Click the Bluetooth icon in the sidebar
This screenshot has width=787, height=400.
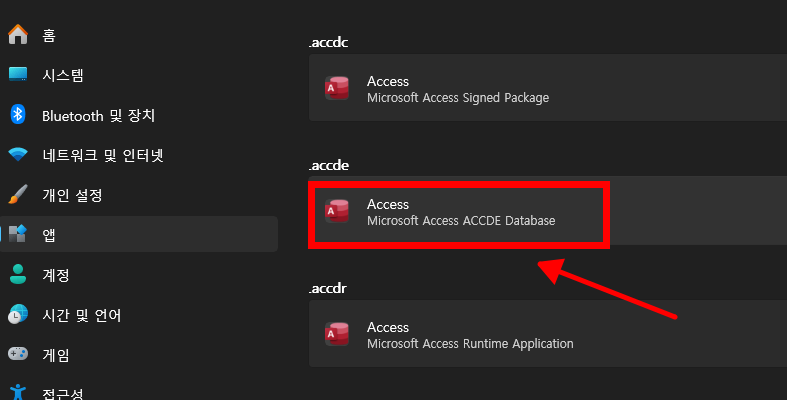click(18, 115)
